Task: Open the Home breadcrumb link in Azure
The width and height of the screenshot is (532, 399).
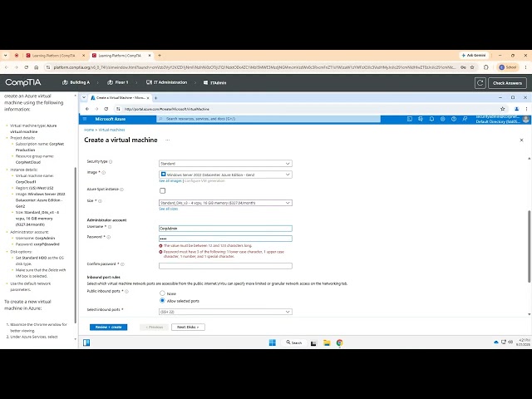Action: pos(89,130)
